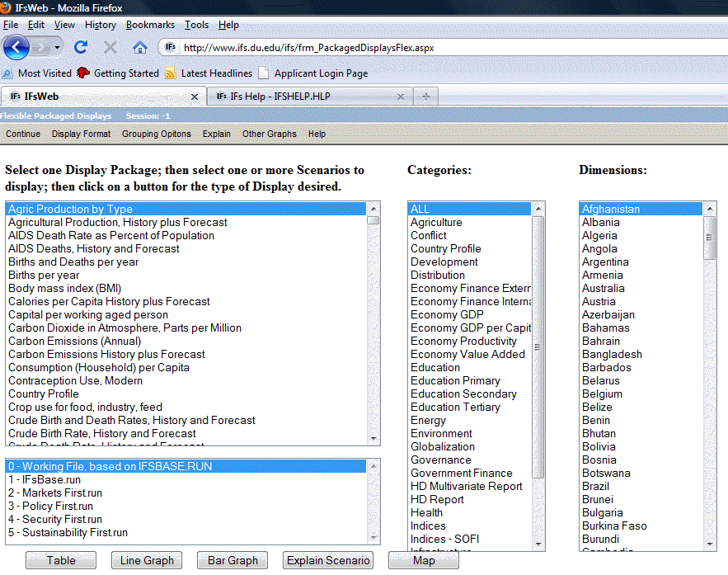Open a new tab with the plus button
This screenshot has height=575, width=728.
pos(425,97)
